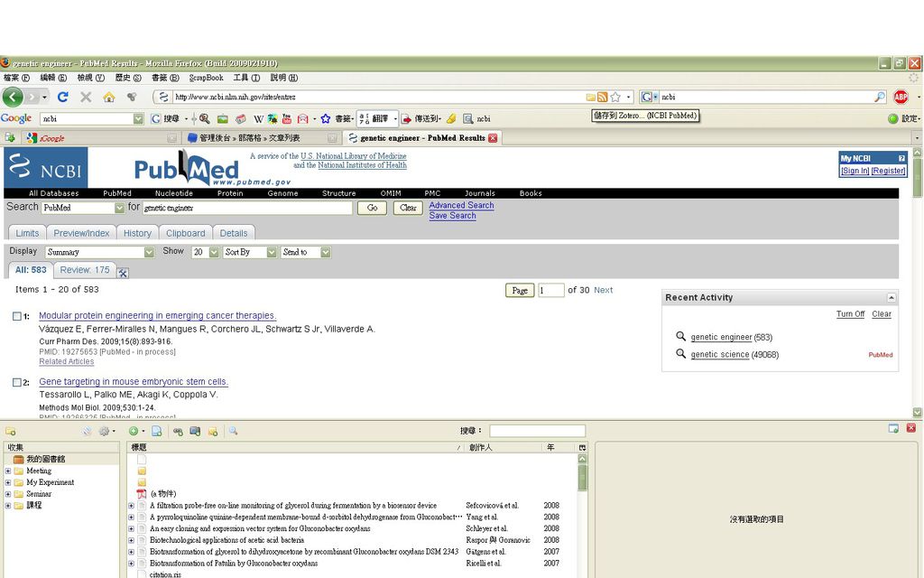Click the Adblock Plus ABP icon
Screen dimensions: 924x578
point(901,97)
